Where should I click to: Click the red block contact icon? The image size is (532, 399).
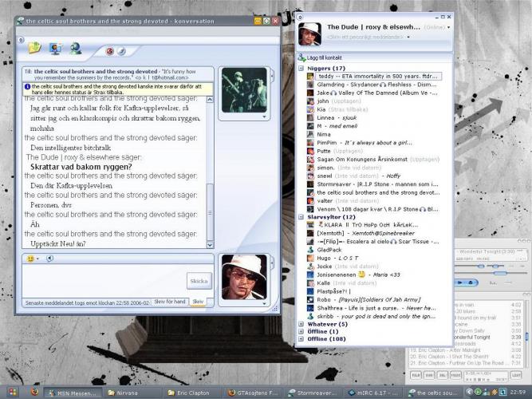tap(110, 51)
